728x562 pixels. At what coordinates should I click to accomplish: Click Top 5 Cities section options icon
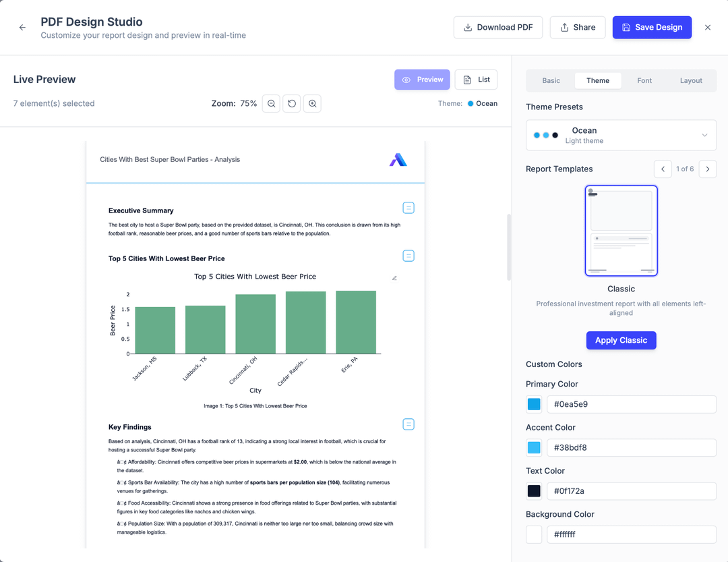[x=408, y=256]
